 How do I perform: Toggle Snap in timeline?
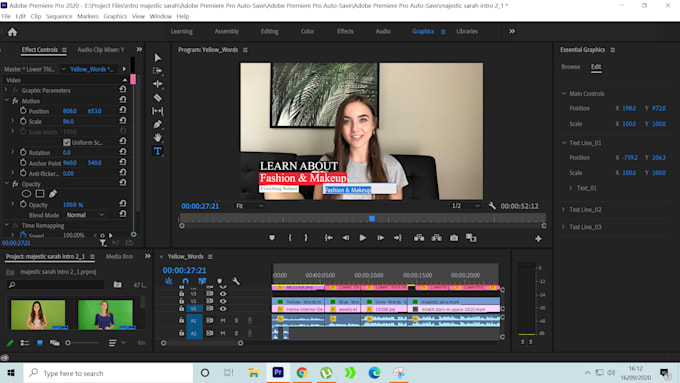186,282
